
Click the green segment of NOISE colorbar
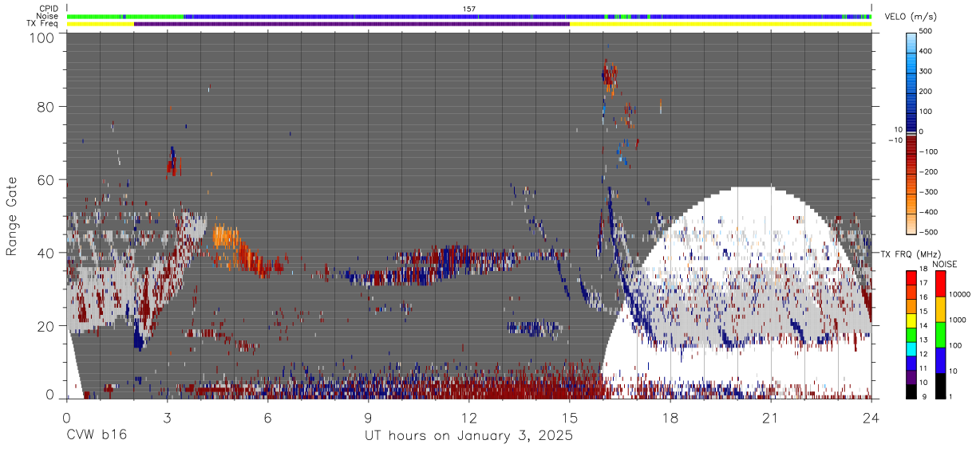point(941,335)
